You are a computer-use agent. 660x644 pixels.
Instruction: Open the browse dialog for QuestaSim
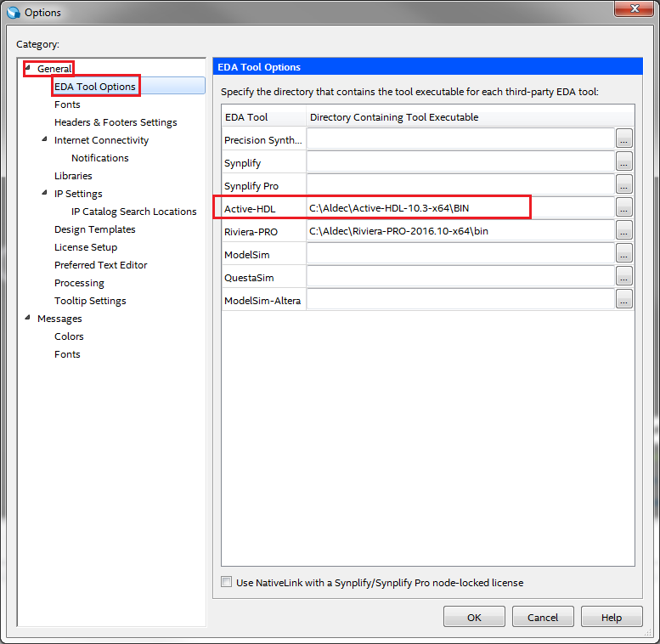click(x=623, y=276)
